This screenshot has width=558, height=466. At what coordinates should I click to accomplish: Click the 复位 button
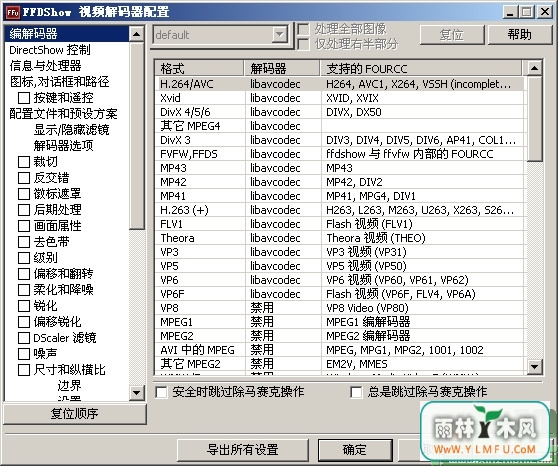[452, 35]
